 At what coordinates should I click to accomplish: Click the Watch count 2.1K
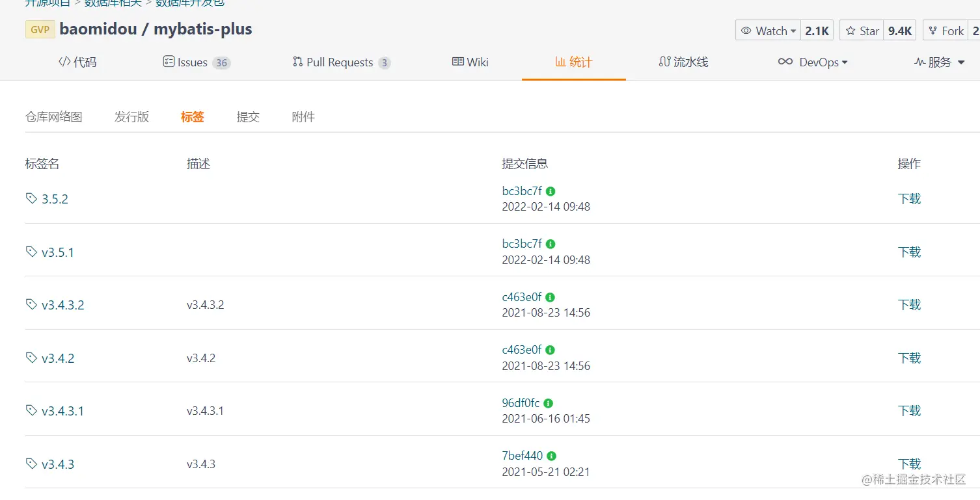tap(817, 31)
